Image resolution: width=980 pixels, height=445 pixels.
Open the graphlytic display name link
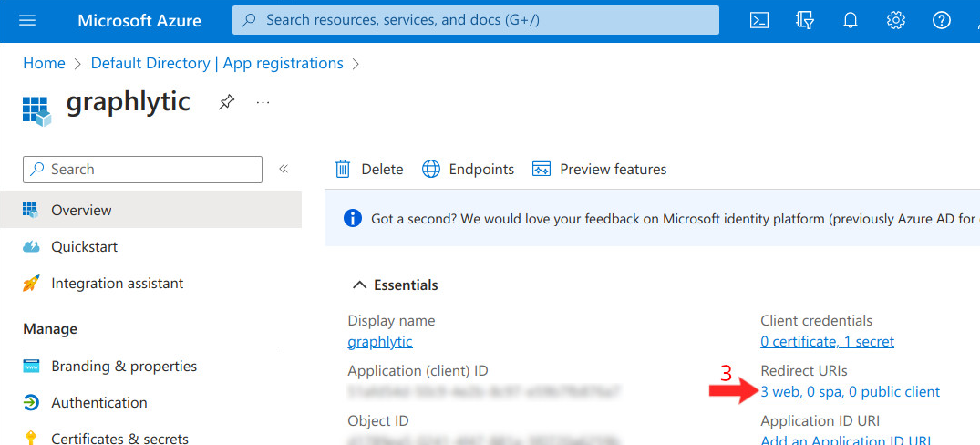380,342
